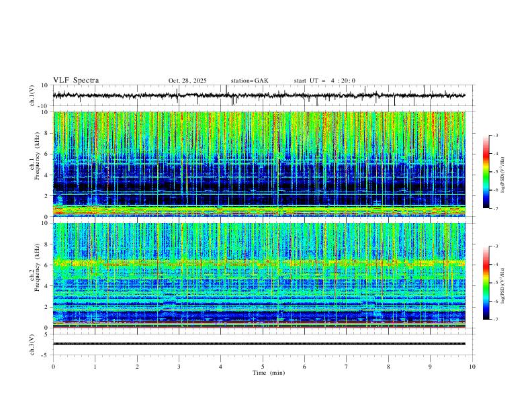Viewport: 532px width, 411px height.
Task: Click the ch.2 colorbar '-7' label
Action: pyautogui.click(x=495, y=320)
